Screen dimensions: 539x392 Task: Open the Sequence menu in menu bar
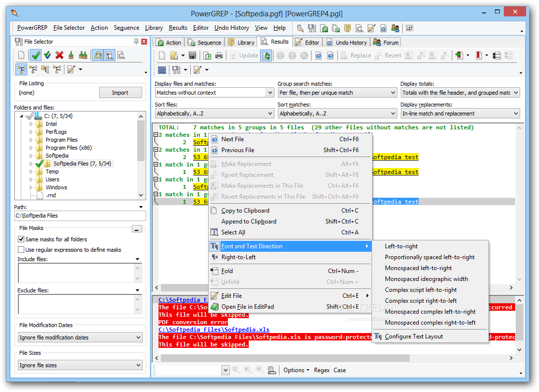coord(126,28)
